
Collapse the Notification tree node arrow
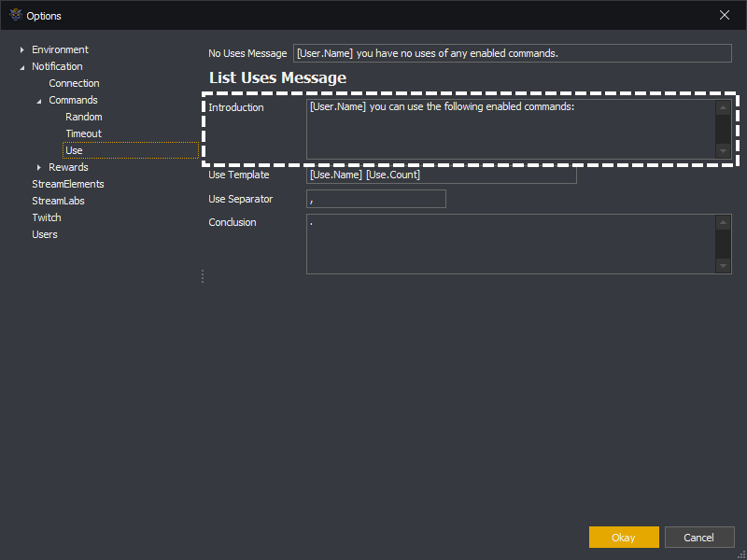[x=21, y=67]
